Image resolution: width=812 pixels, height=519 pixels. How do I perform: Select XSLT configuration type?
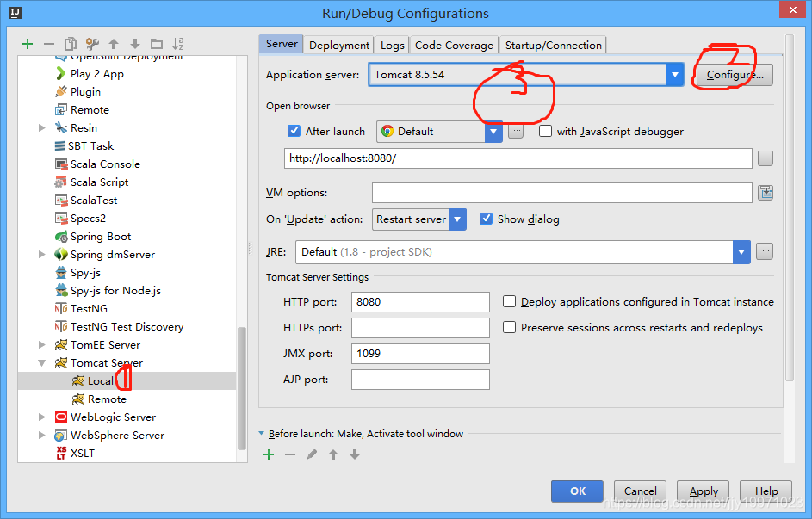[83, 454]
